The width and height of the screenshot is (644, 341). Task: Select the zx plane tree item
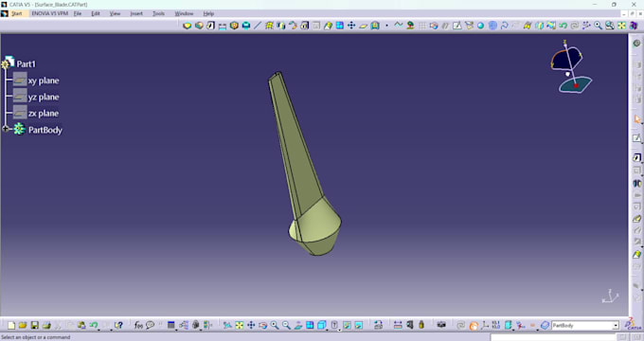click(x=44, y=114)
